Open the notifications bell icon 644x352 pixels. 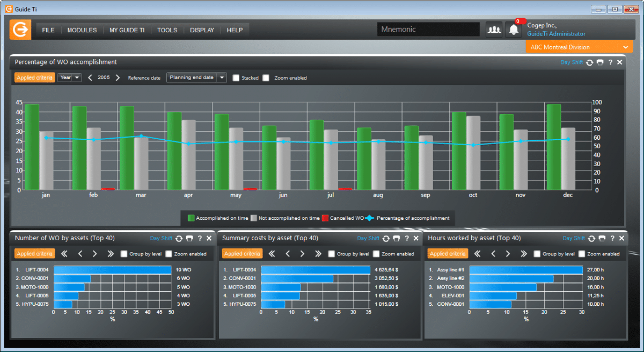pyautogui.click(x=513, y=30)
